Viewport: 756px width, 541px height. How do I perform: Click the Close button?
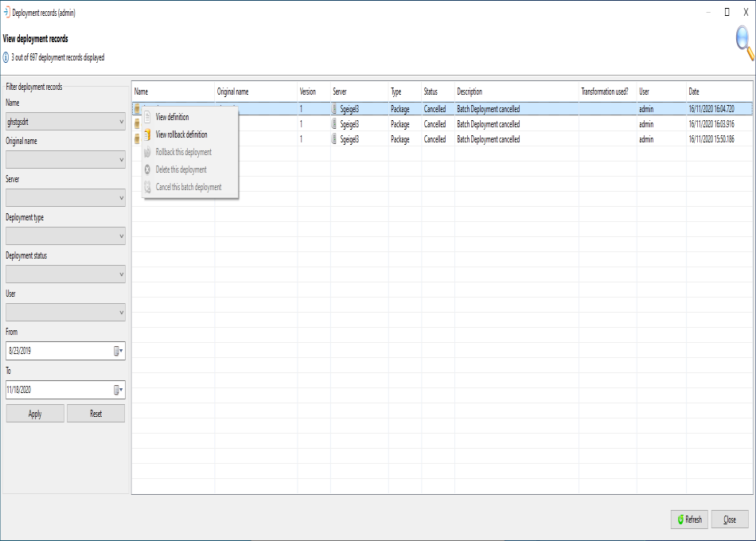point(730,520)
